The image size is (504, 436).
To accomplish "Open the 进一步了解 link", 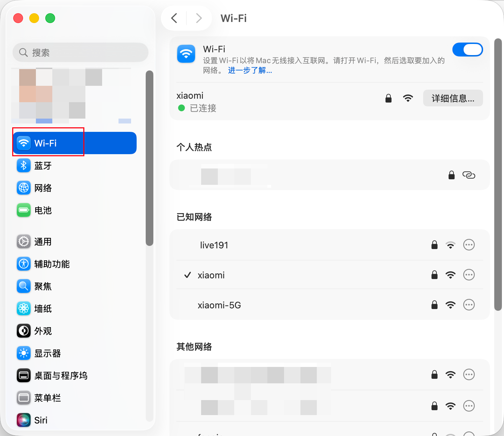I will click(250, 70).
